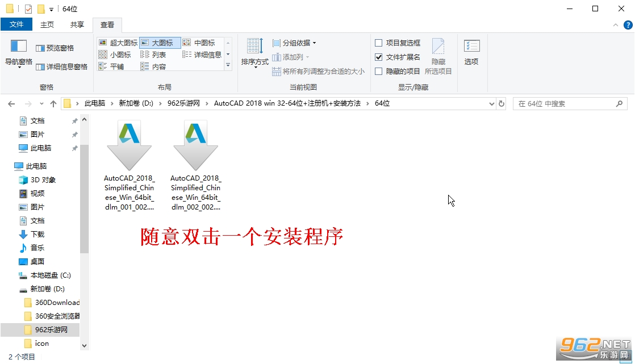
Task: Jump to 新加卷 (D:) in address breadcrumb
Action: [x=136, y=103]
